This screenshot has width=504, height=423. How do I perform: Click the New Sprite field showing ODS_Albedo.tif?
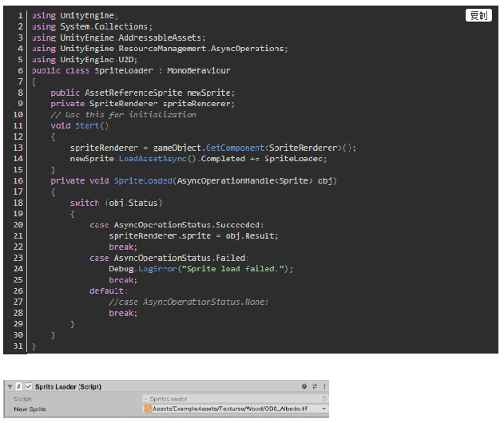(x=235, y=409)
